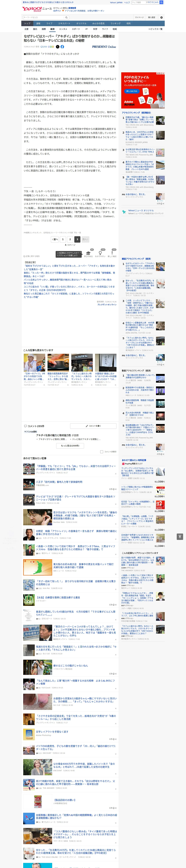Viewport: 186px width, 868px height.
Task: Click the scroll-to-top arrow button
Action: click(180, 537)
